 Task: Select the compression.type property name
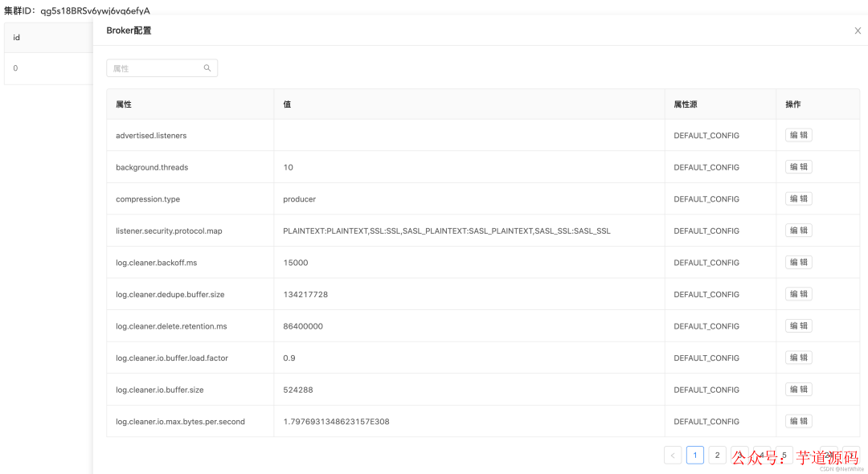coord(148,199)
